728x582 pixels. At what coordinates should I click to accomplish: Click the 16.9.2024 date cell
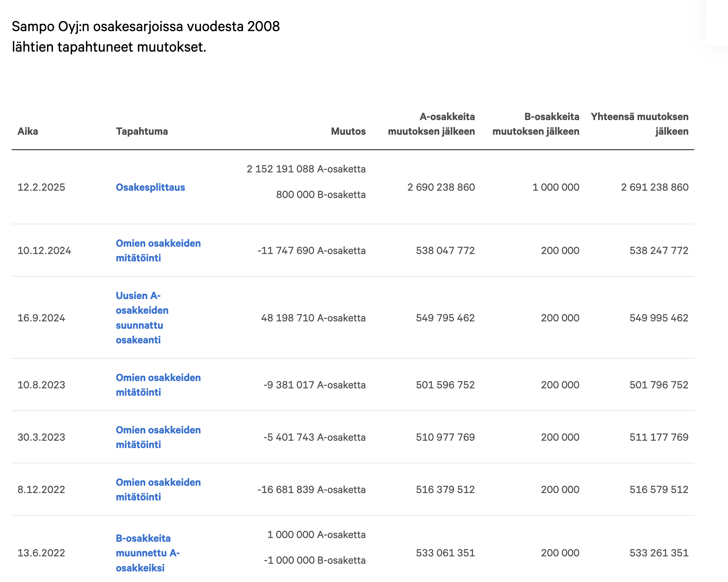(41, 318)
